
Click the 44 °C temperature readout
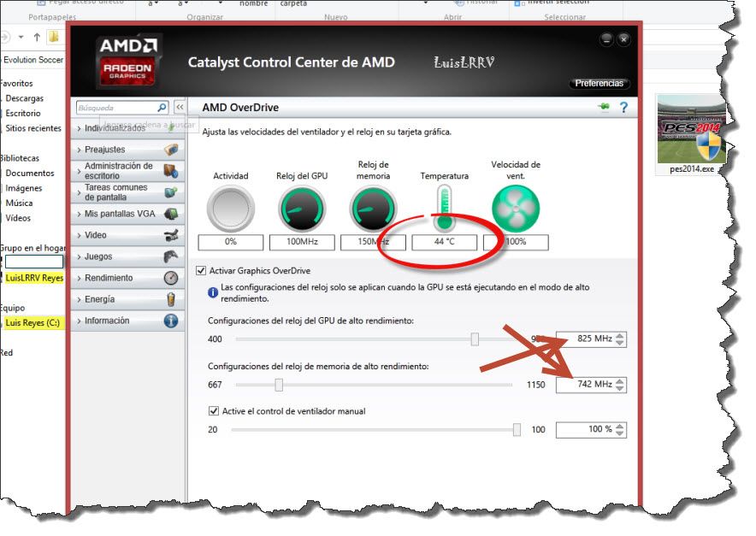[444, 241]
